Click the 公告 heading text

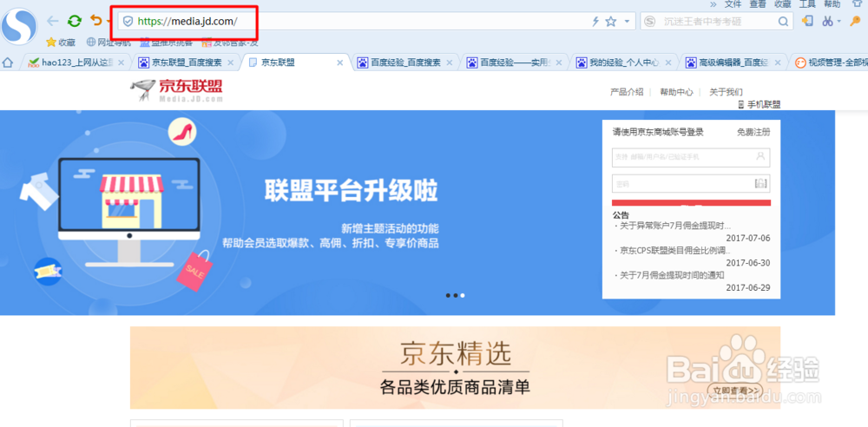pos(621,215)
